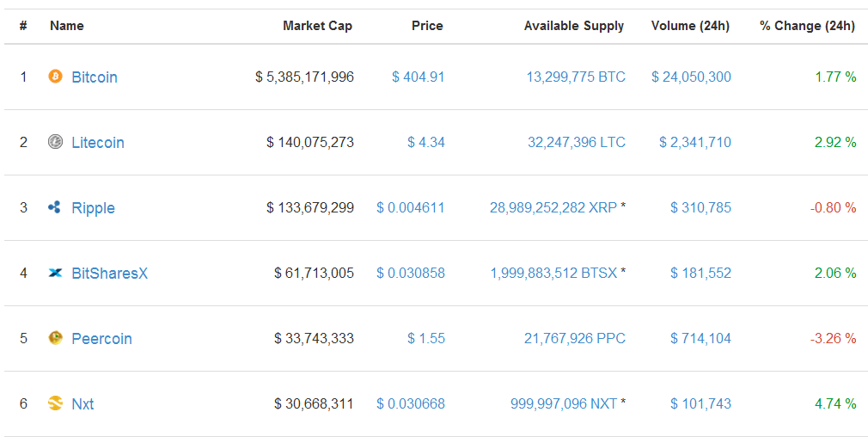Open the Ripple name link
The width and height of the screenshot is (868, 443).
(x=93, y=208)
